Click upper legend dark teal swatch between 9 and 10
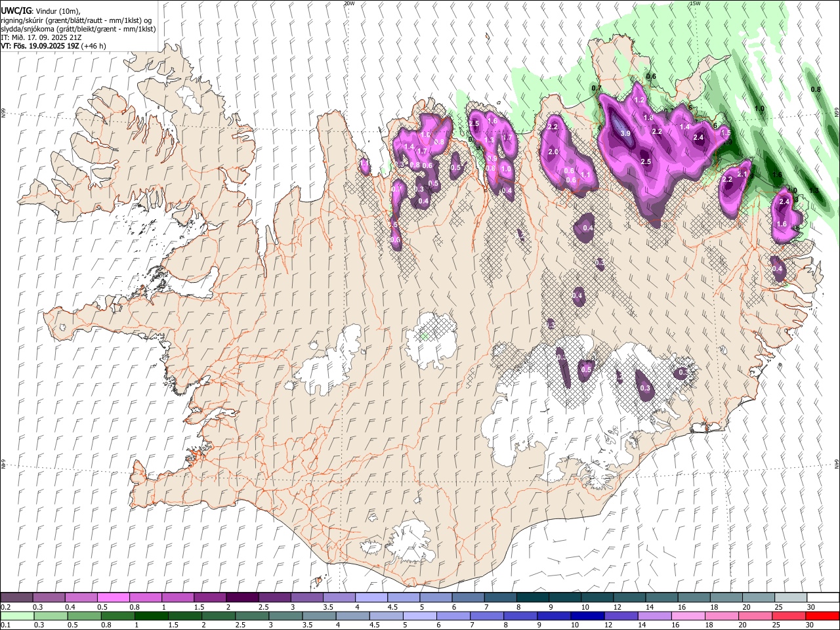Screen dimensions: 840x630 click(565, 597)
